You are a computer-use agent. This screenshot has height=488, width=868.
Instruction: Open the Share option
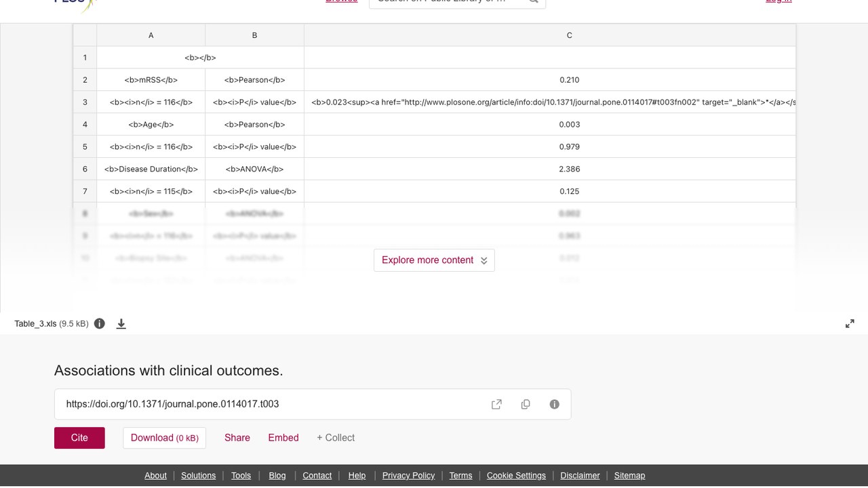237,438
